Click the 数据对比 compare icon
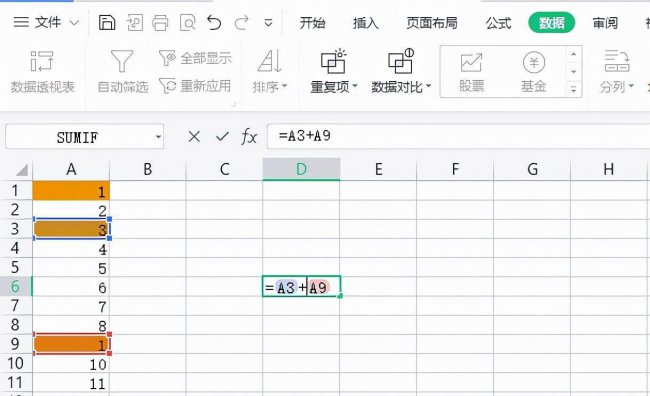Viewport: 650px width, 396px height. point(400,61)
